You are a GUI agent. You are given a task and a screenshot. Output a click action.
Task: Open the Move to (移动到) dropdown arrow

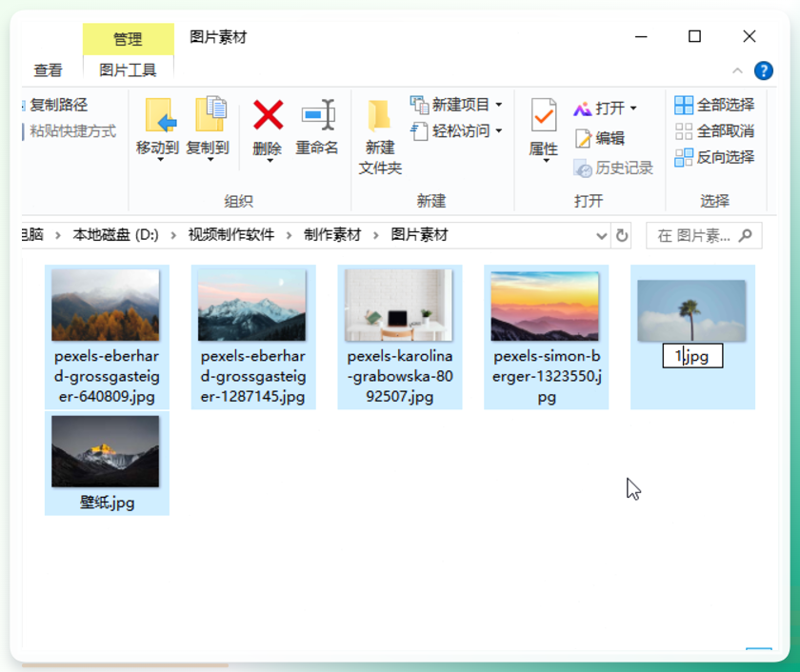[160, 160]
